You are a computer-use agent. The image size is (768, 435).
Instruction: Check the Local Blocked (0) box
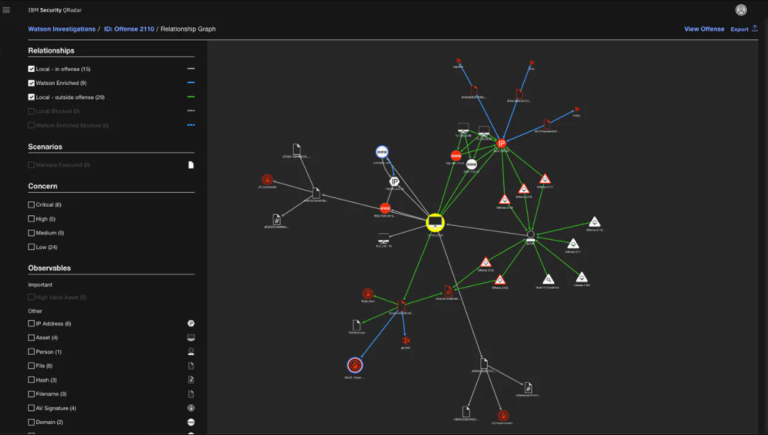[x=31, y=111]
